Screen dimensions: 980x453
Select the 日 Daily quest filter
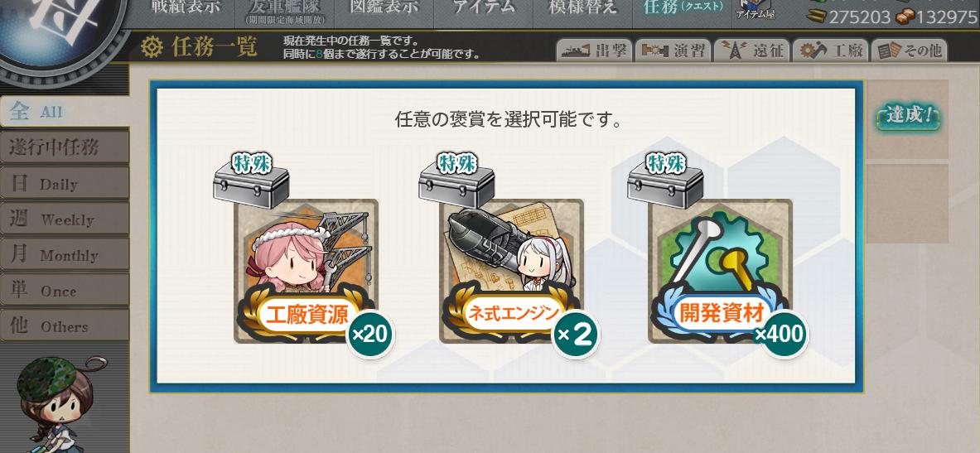(x=65, y=183)
